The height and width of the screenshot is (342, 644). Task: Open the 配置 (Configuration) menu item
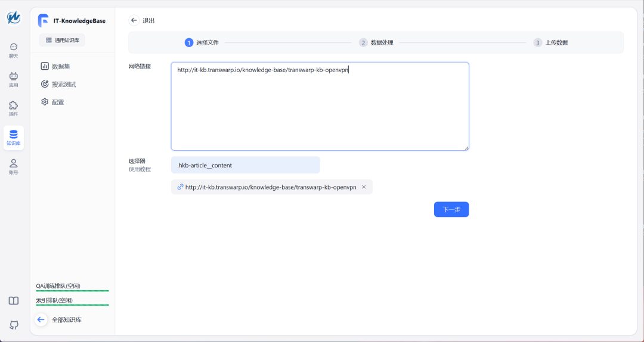click(x=57, y=102)
